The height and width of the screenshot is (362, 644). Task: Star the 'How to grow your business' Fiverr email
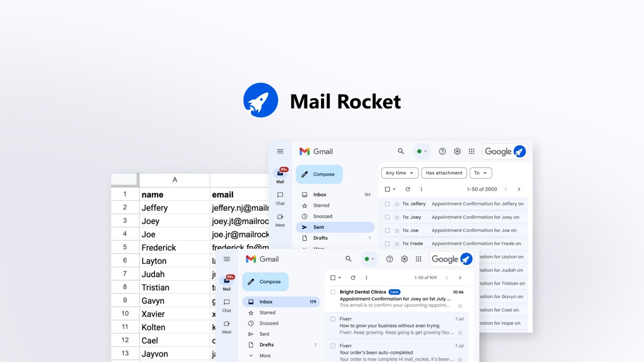coord(460,332)
